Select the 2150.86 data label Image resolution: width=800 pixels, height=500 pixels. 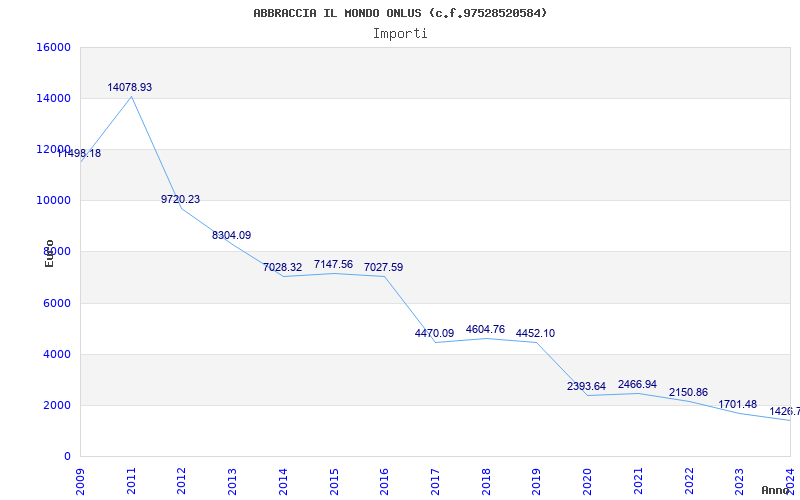coord(688,392)
